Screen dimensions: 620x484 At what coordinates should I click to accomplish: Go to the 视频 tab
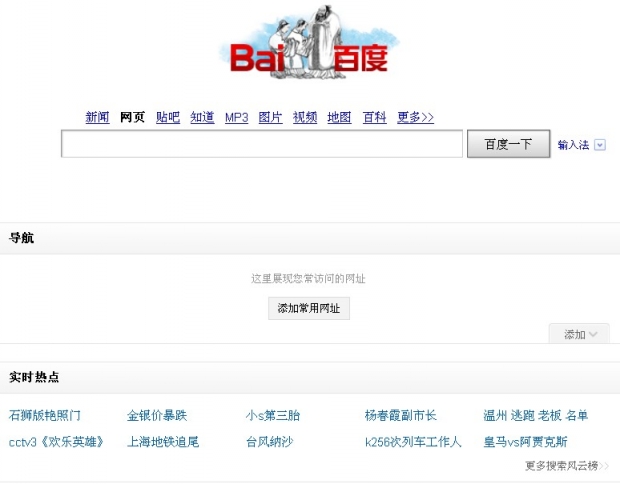305,118
